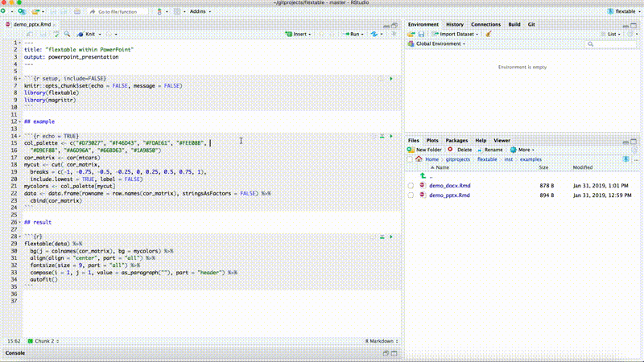Switch to the Help tab
The width and height of the screenshot is (644, 362).
481,140
